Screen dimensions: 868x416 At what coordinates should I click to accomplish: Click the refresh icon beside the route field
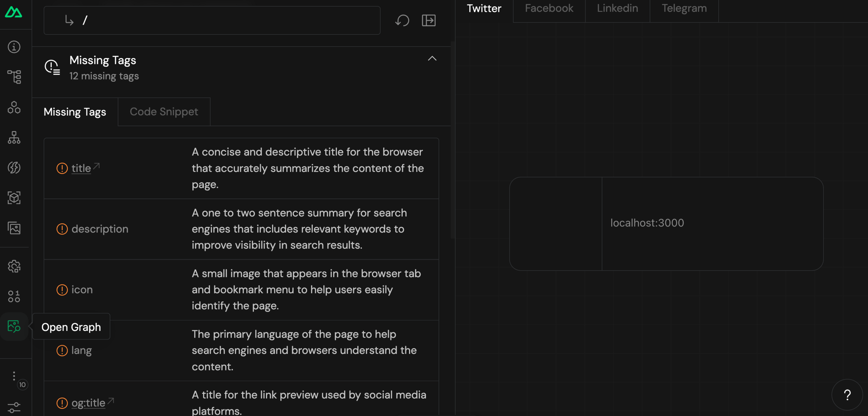402,21
